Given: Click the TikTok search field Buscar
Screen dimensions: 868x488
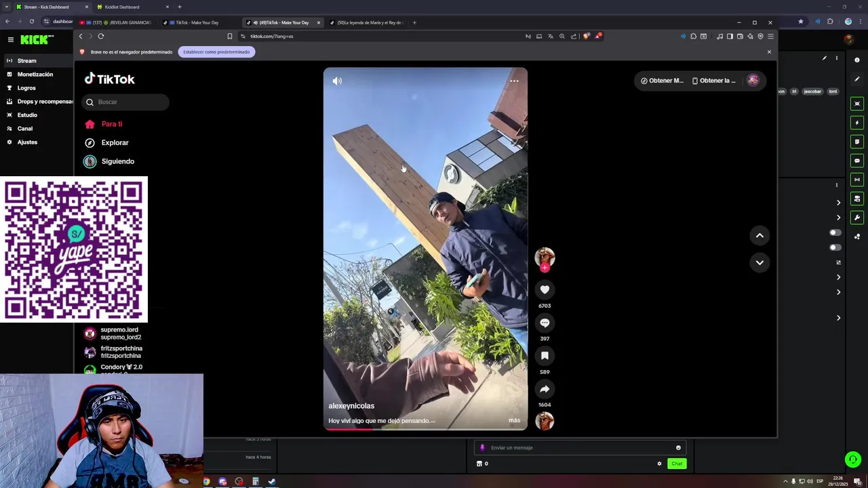Looking at the screenshot, I should pyautogui.click(x=125, y=102).
